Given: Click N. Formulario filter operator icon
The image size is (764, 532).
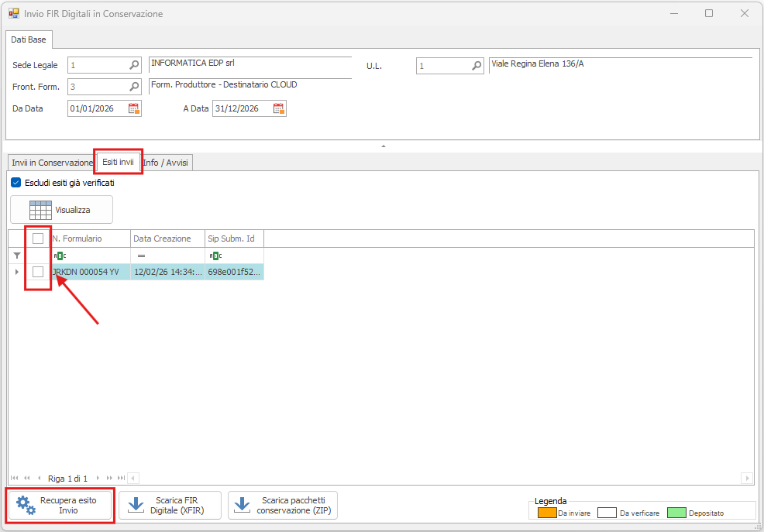Looking at the screenshot, I should [60, 256].
